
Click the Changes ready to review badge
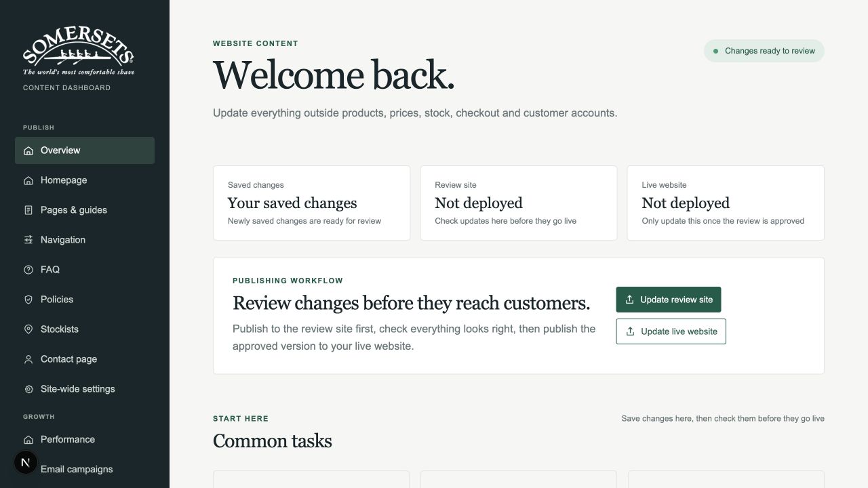(764, 51)
